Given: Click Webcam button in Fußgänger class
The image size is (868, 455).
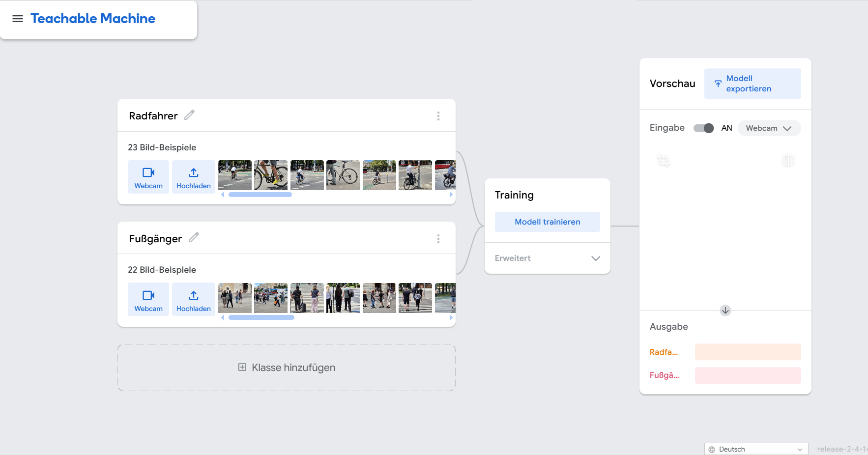Looking at the screenshot, I should click(x=148, y=299).
